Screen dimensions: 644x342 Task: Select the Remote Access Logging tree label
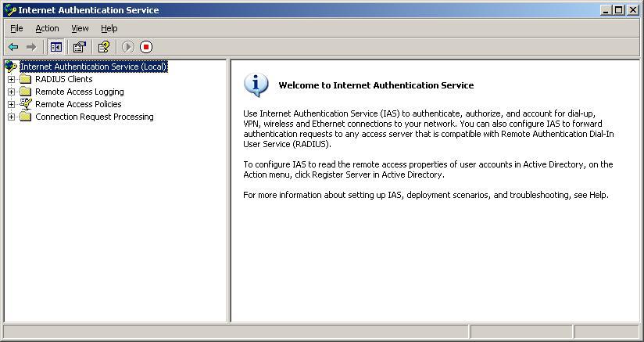tap(79, 92)
